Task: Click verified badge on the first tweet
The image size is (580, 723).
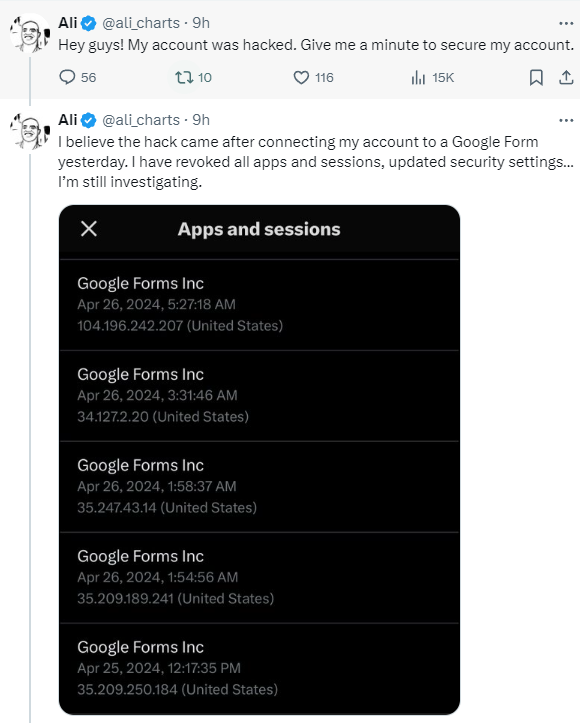Action: click(89, 23)
